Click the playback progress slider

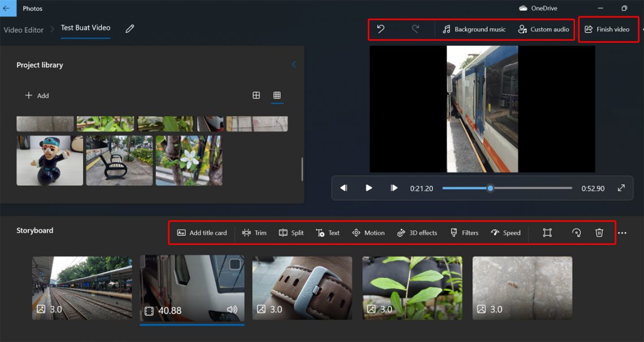click(490, 187)
